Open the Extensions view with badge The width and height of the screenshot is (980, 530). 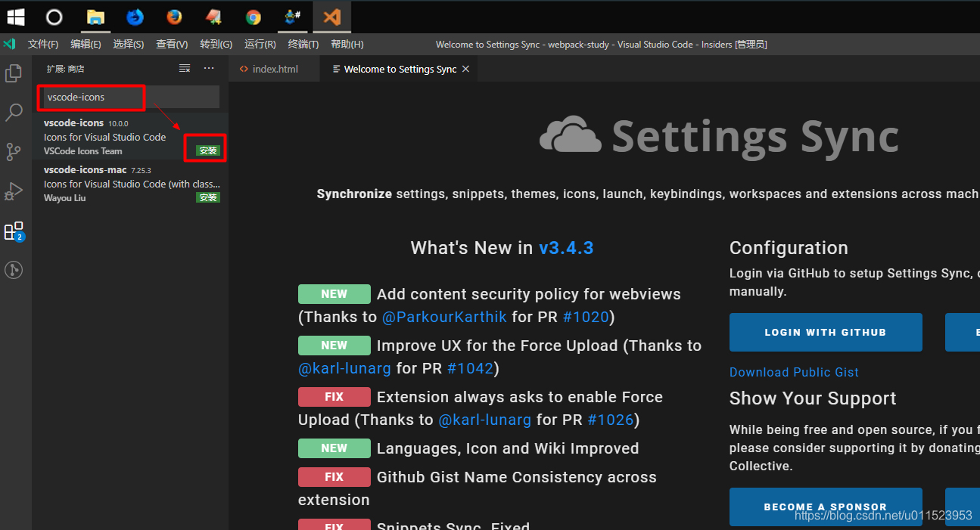tap(14, 231)
